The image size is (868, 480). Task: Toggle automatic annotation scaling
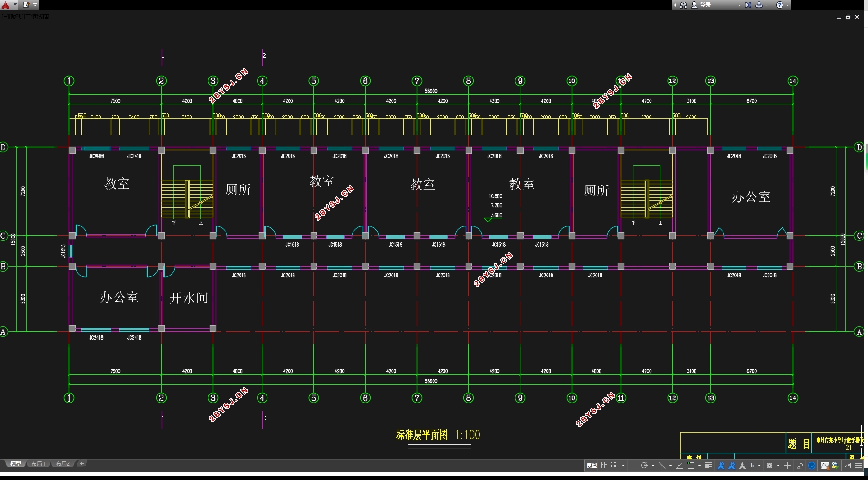point(732,466)
